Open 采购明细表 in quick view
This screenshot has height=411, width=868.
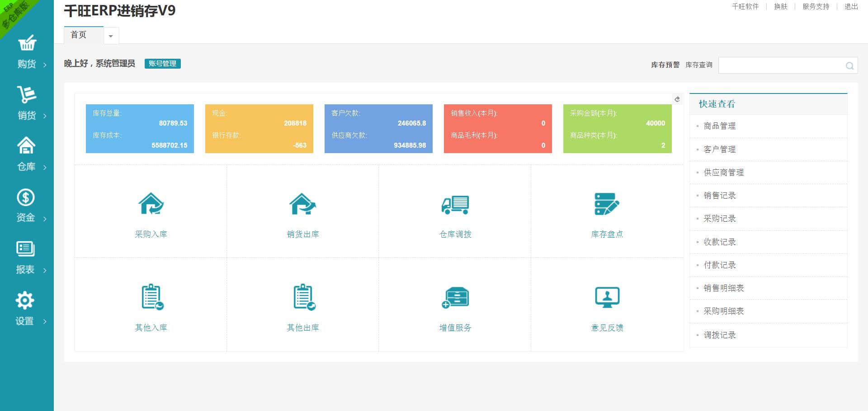click(724, 311)
